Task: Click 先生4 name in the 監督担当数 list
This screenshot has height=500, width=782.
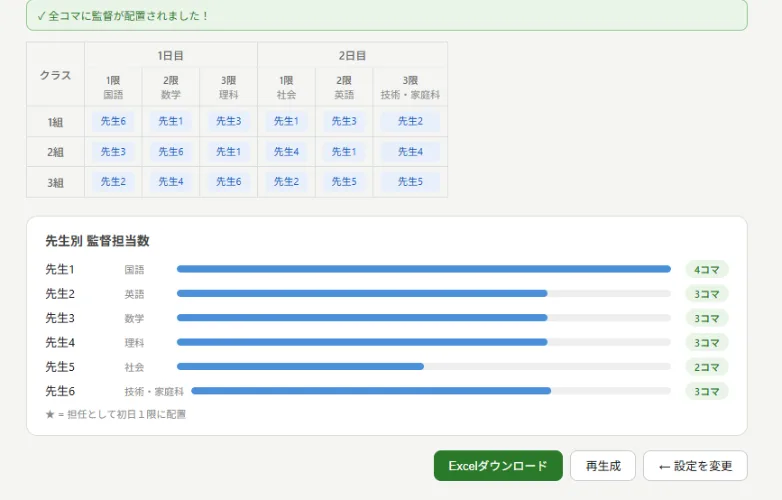Action: tap(60, 342)
